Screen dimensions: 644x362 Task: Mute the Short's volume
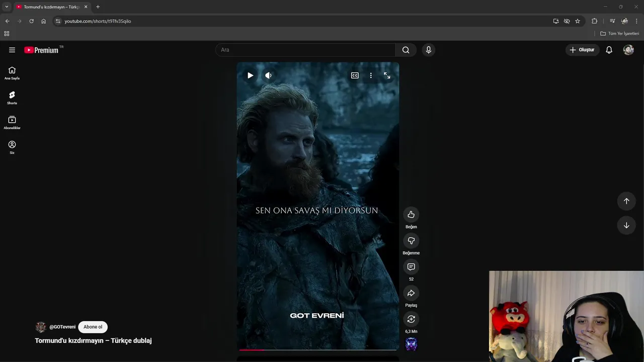(268, 75)
